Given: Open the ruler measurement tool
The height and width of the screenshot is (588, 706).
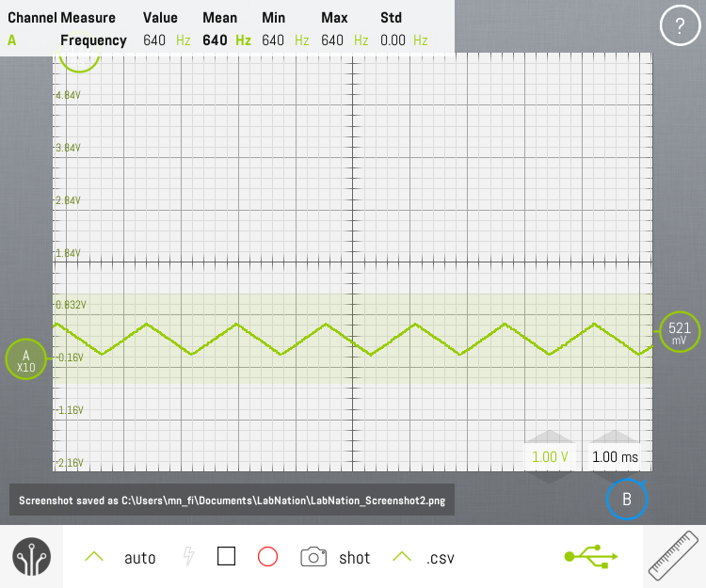Looking at the screenshot, I should click(675, 557).
